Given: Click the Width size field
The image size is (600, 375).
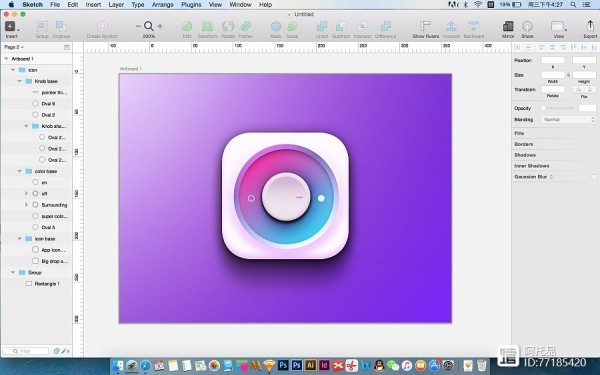Looking at the screenshot, I should pyautogui.click(x=553, y=75).
